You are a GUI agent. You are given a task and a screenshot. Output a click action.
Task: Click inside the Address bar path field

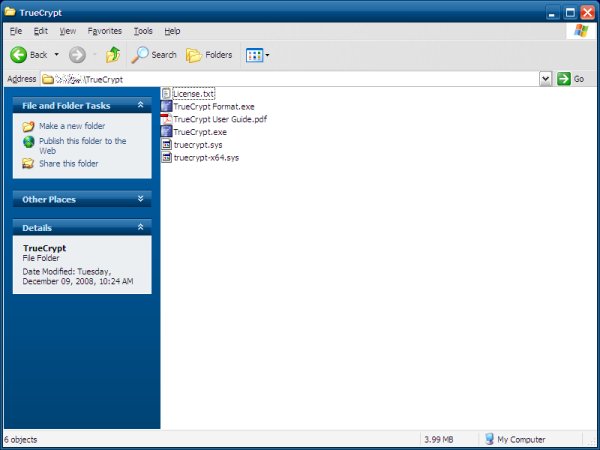click(x=300, y=78)
